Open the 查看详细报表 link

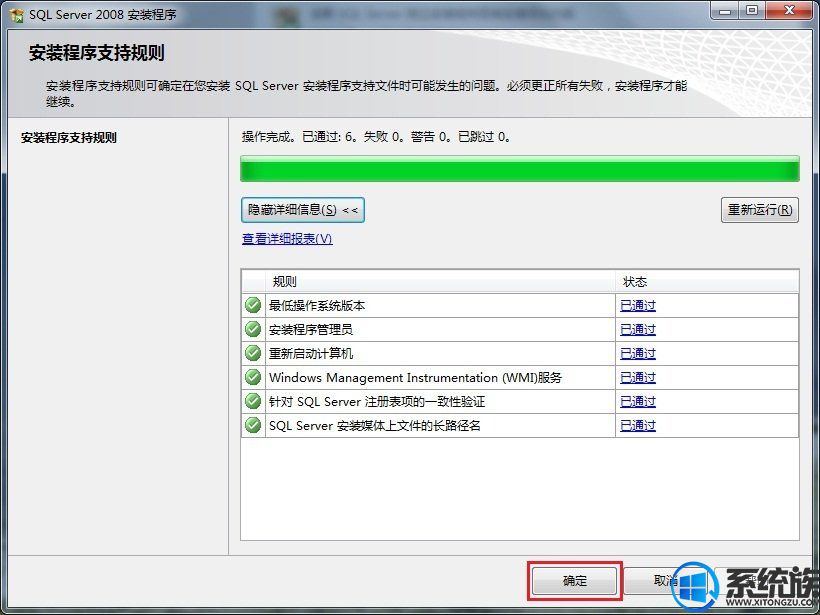click(287, 238)
